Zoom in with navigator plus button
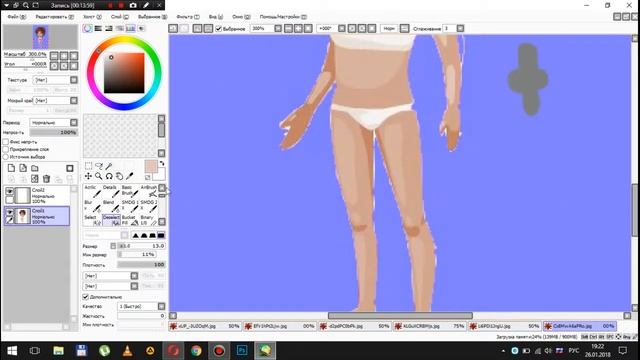The height and width of the screenshot is (360, 640). pyautogui.click(x=64, y=56)
